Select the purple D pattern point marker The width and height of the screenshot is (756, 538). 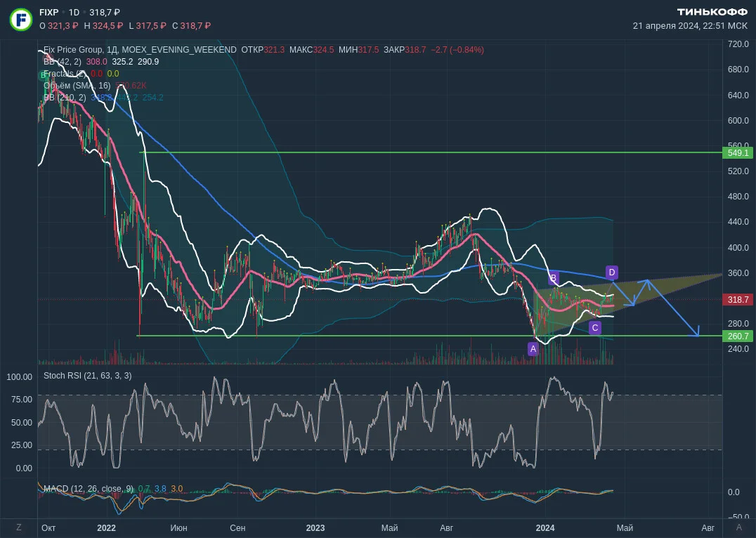[612, 273]
